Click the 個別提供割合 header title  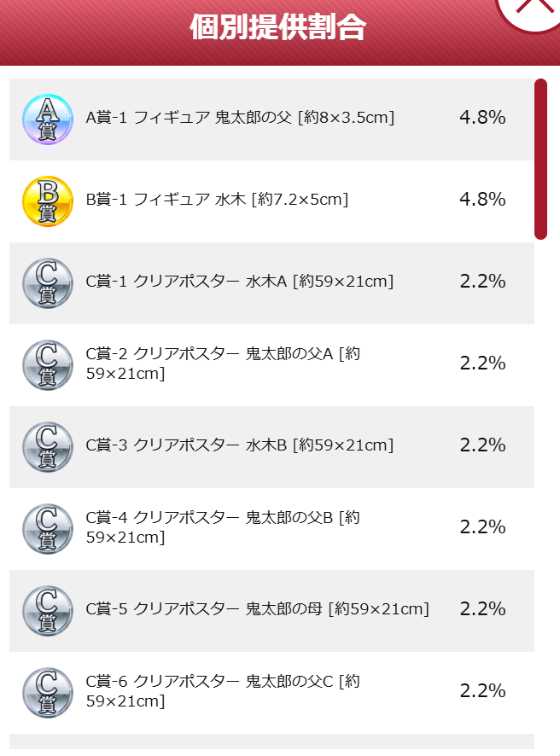click(x=277, y=27)
